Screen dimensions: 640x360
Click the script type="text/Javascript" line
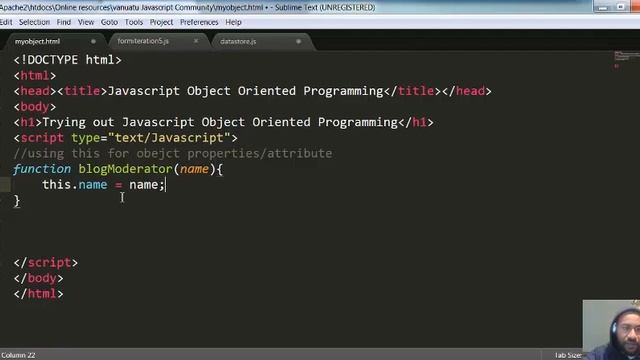(x=125, y=138)
